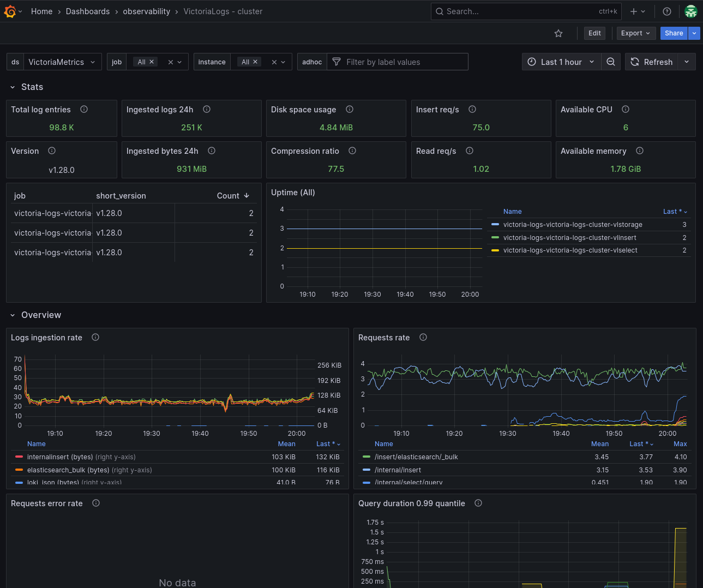Remove All value from instance filter
Screen dimensions: 703x588
pyautogui.click(x=255, y=62)
